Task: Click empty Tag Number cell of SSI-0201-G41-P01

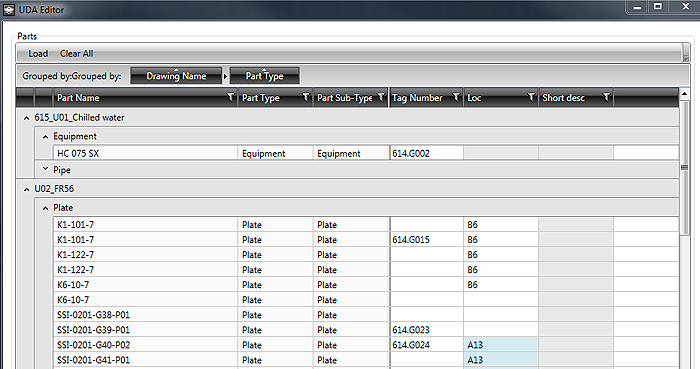Action: pyautogui.click(x=426, y=360)
